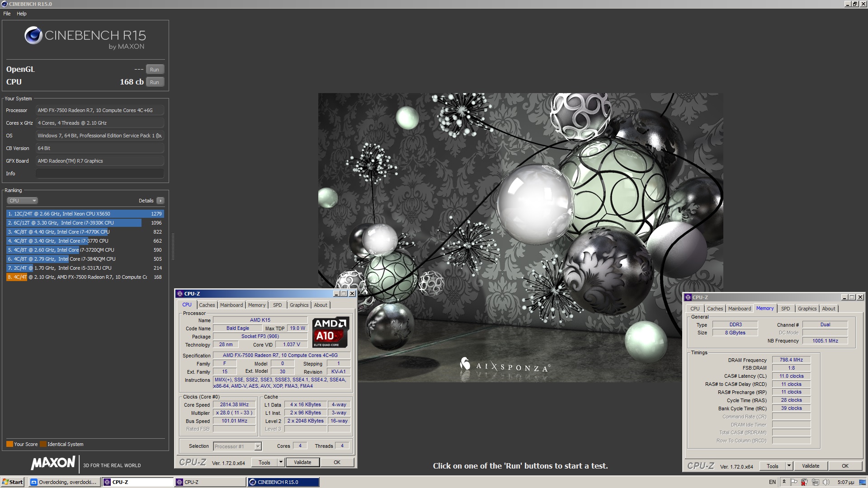
Task: Select the Core i7-3930K ranking row
Action: (x=85, y=223)
